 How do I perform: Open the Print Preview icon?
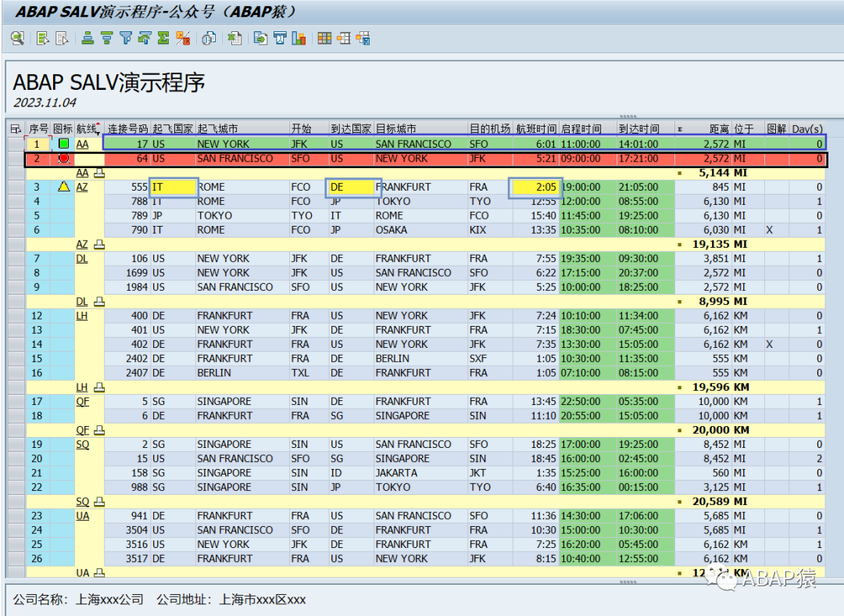209,38
